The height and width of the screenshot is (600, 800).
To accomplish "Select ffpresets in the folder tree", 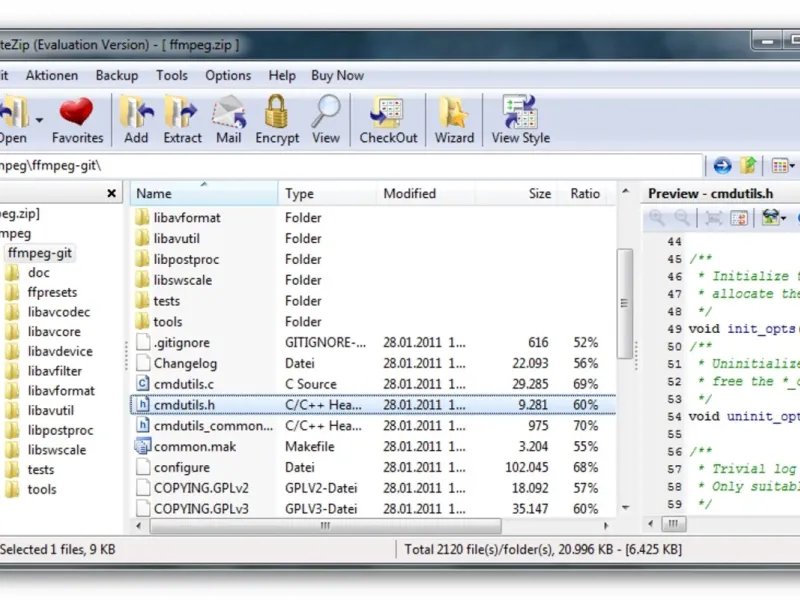I will pyautogui.click(x=52, y=292).
